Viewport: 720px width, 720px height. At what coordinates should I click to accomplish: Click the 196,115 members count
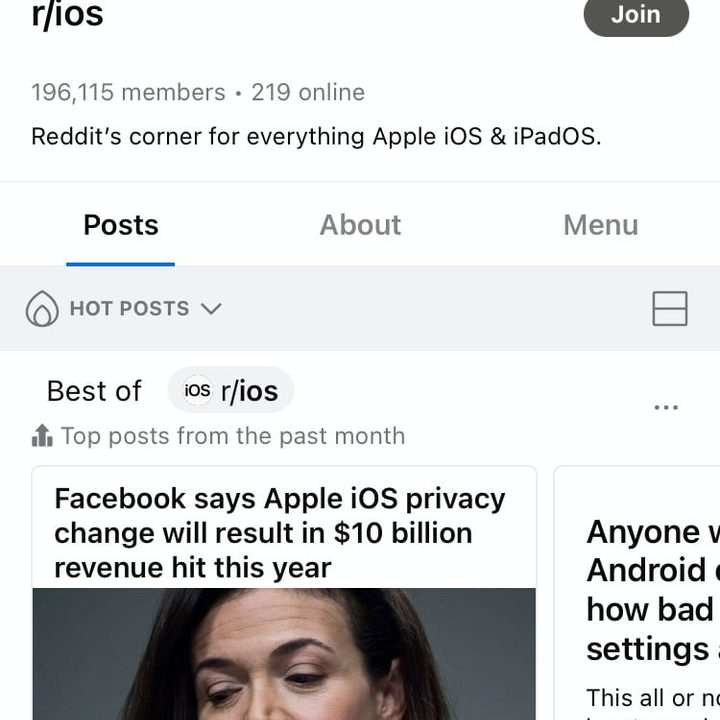[128, 93]
